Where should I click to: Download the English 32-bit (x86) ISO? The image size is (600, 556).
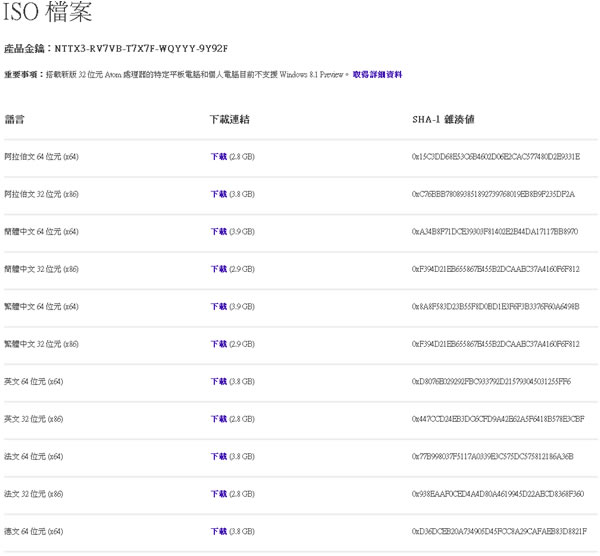tap(218, 419)
